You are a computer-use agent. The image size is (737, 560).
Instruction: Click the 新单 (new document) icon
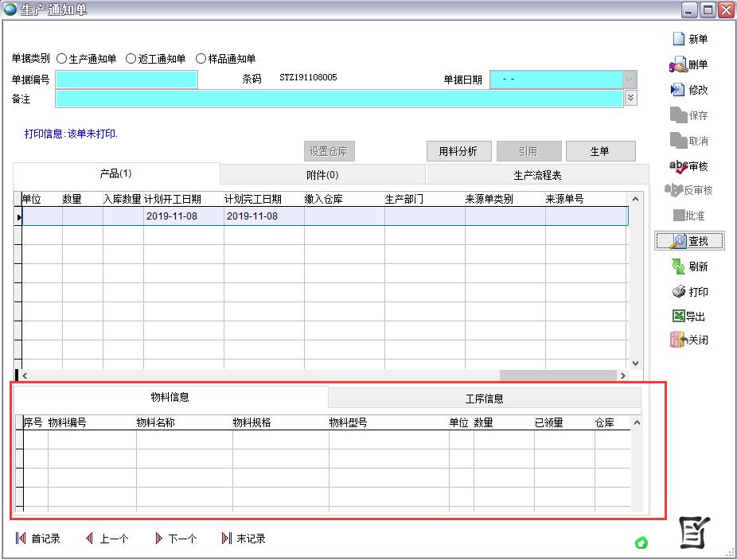pos(678,39)
